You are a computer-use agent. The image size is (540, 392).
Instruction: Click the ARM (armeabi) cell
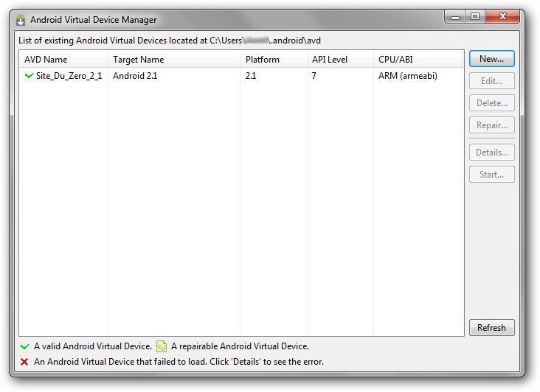tap(408, 76)
